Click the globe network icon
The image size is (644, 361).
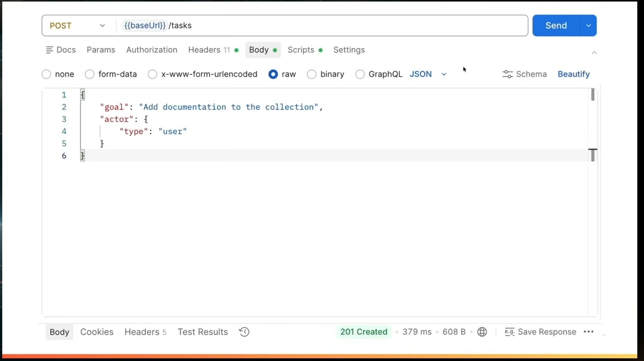(482, 332)
